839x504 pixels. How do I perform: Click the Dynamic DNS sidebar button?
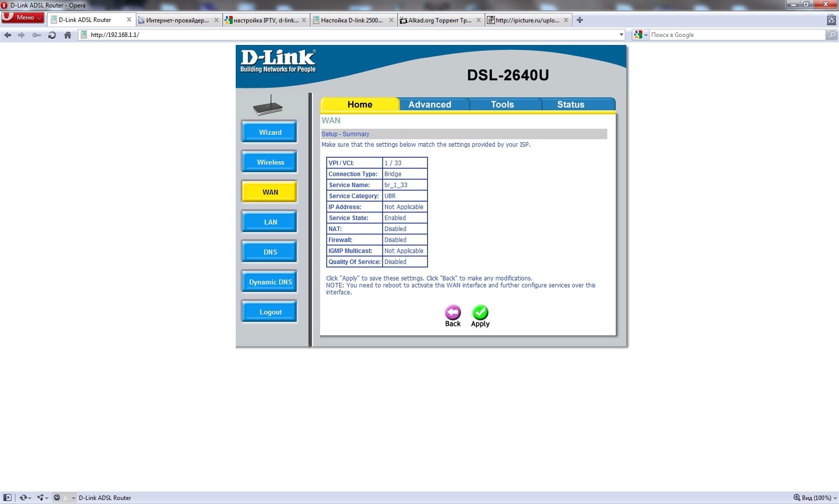pos(270,282)
